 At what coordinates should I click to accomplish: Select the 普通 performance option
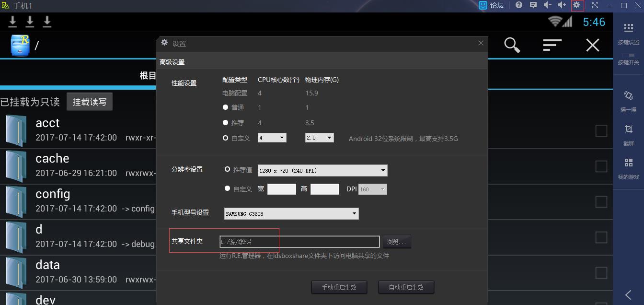225,107
